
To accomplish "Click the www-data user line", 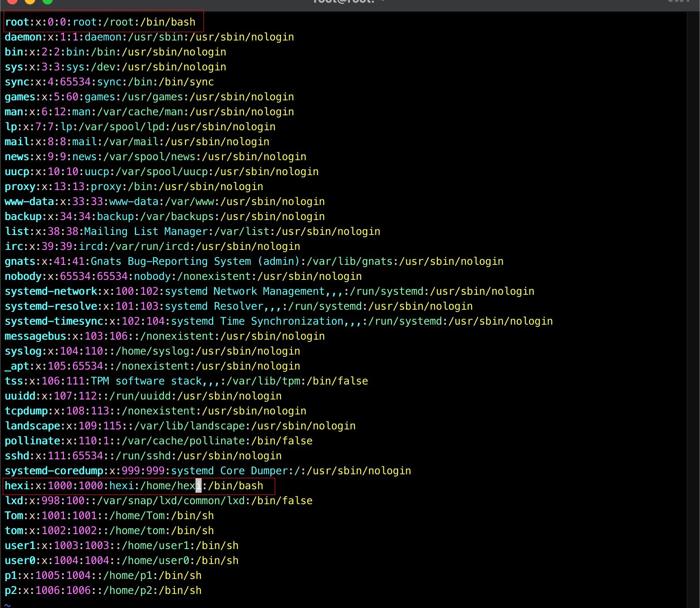I will 165,201.
